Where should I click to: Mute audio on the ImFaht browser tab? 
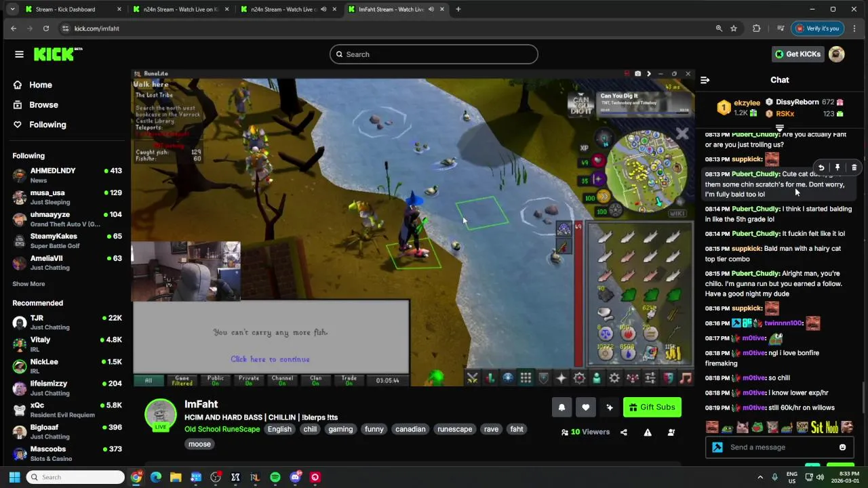[431, 9]
